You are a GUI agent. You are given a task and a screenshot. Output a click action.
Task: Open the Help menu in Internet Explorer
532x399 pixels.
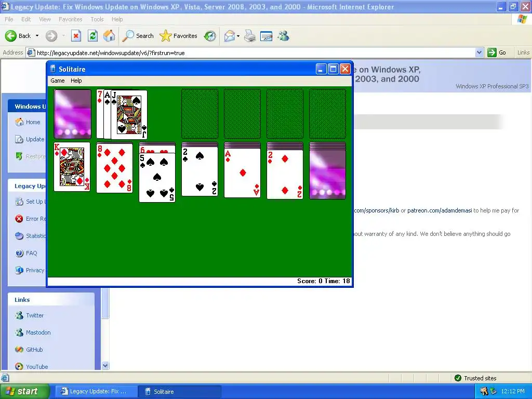(117, 19)
